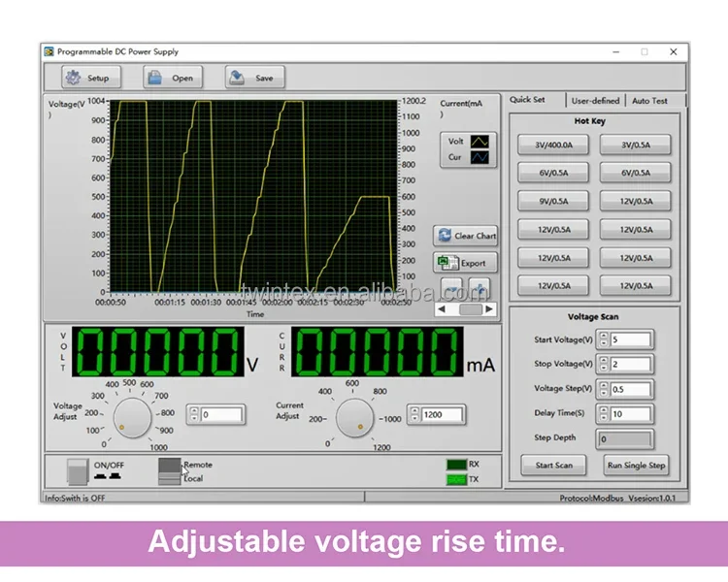Click the Voltage Step input field
The image size is (728, 582).
[630, 389]
